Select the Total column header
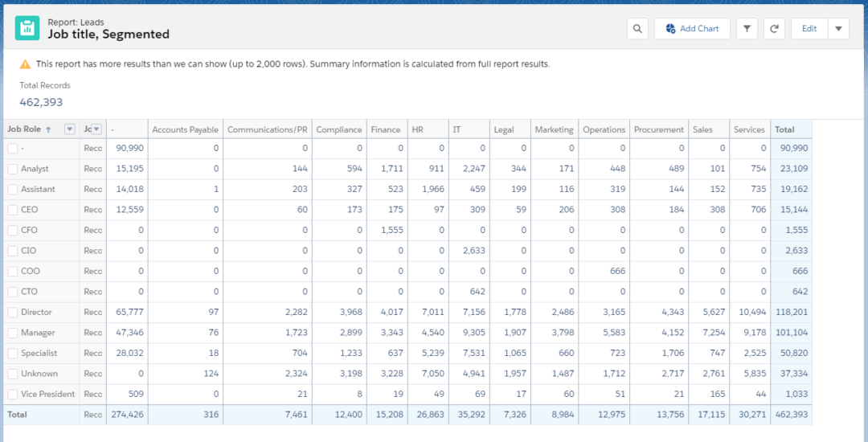Image resolution: width=868 pixels, height=442 pixels. (x=784, y=129)
